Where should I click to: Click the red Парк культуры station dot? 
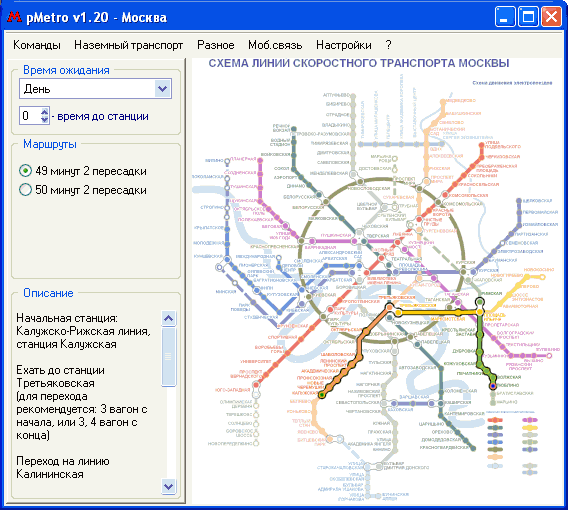[x=330, y=310]
